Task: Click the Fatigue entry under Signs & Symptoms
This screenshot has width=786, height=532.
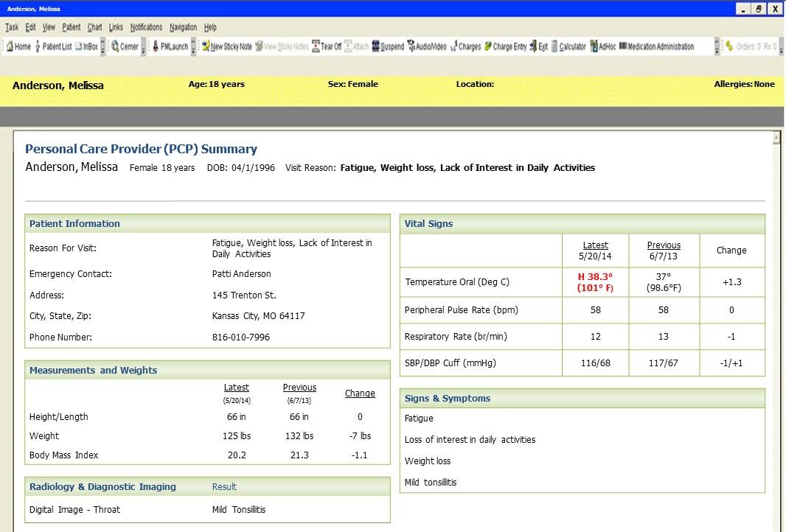Action: coord(419,419)
